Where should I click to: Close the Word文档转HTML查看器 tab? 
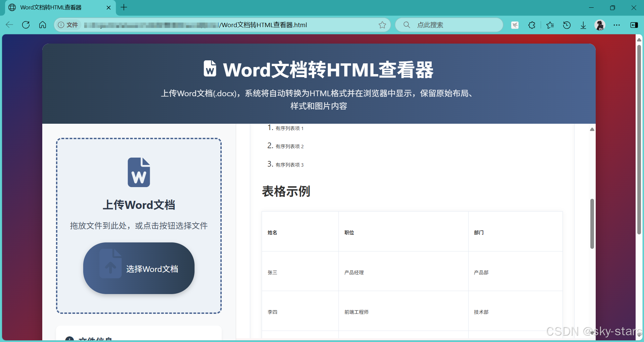click(x=109, y=7)
